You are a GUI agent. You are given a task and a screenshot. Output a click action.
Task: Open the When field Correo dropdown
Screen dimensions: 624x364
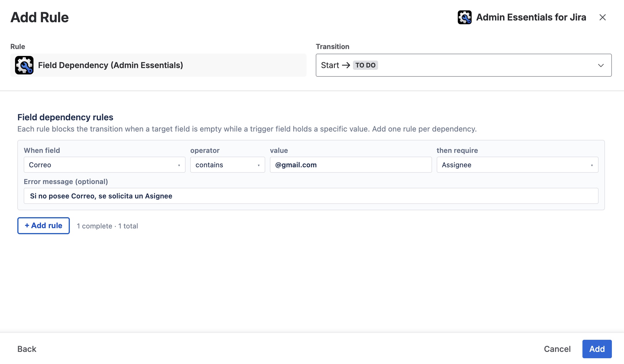pyautogui.click(x=104, y=165)
